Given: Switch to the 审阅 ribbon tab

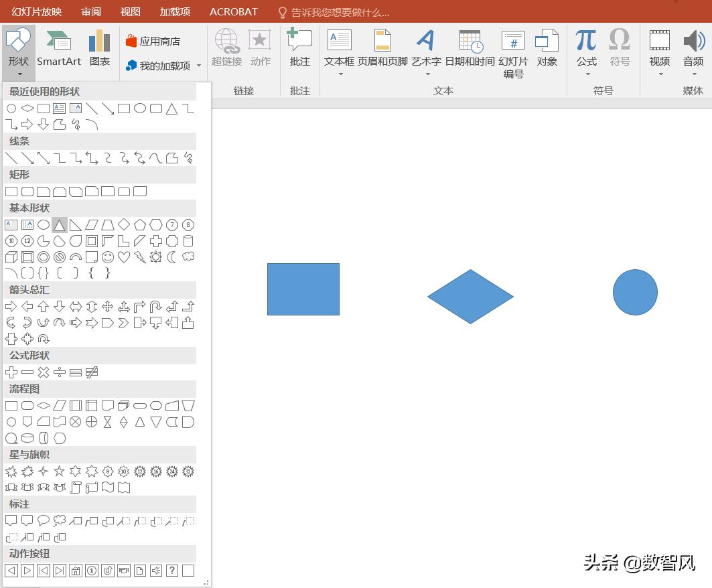Looking at the screenshot, I should coord(90,11).
